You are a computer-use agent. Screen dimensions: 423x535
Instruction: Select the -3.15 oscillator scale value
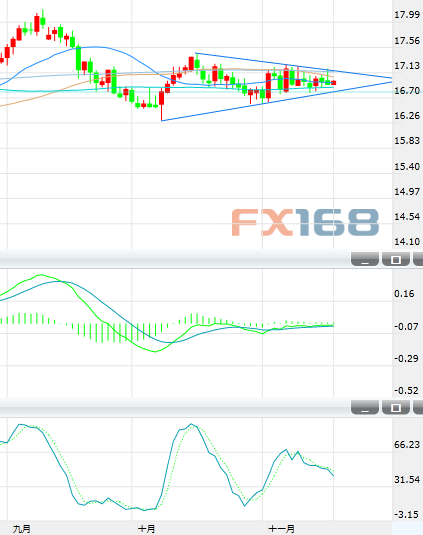406,515
